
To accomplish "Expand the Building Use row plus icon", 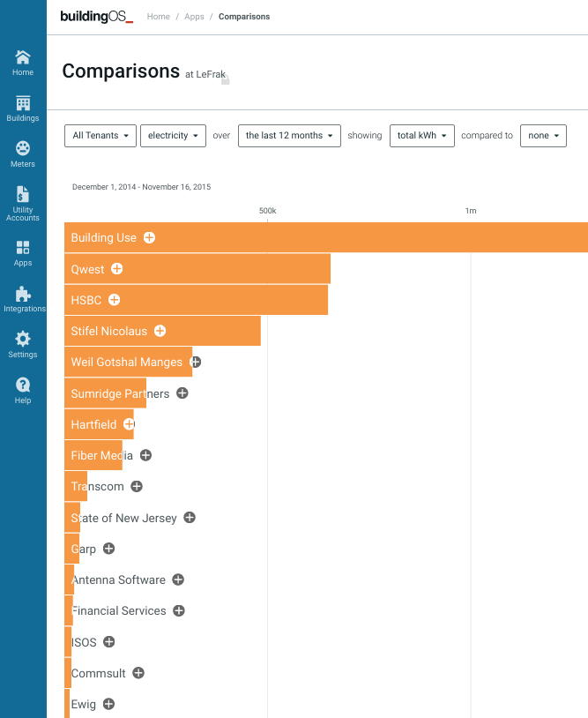I will (149, 237).
